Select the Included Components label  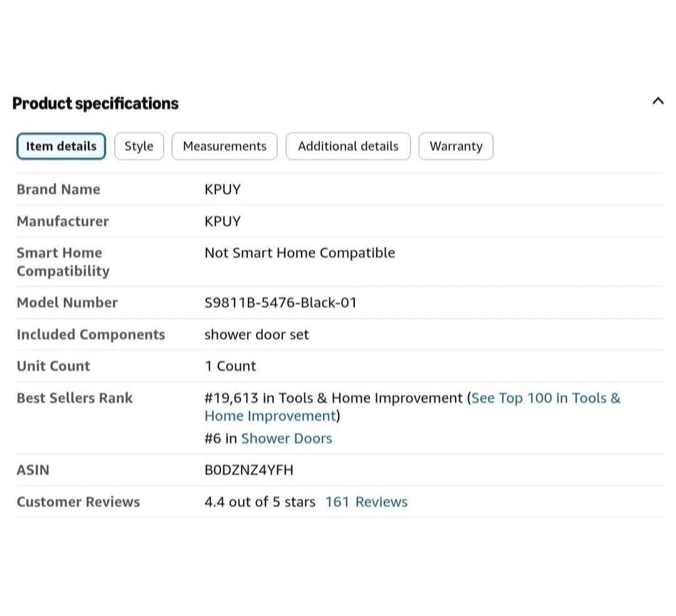click(91, 334)
